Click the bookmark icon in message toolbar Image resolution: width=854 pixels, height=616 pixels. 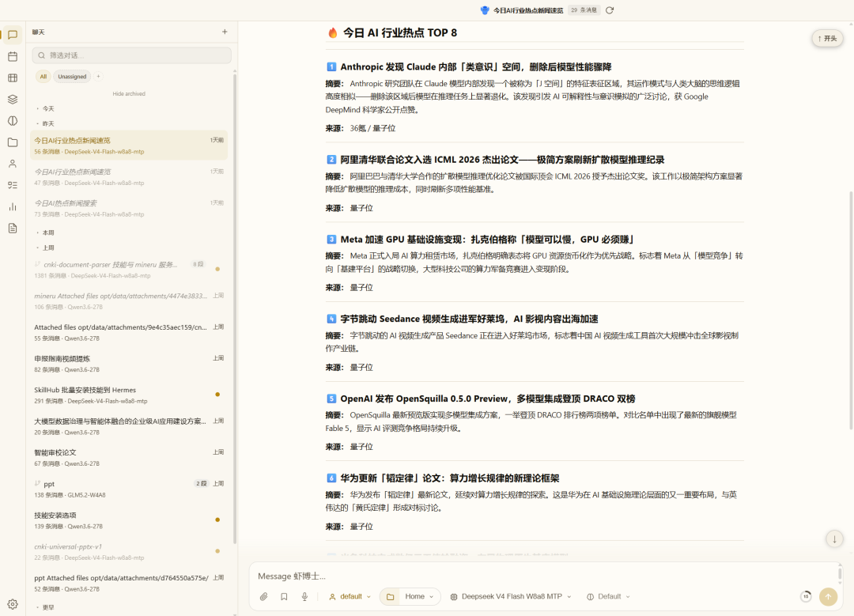284,596
